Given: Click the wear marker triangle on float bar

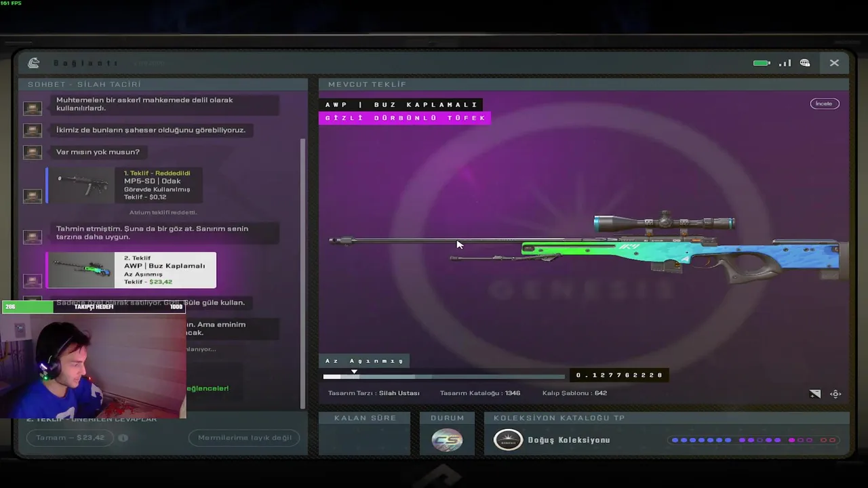Looking at the screenshot, I should tap(354, 371).
